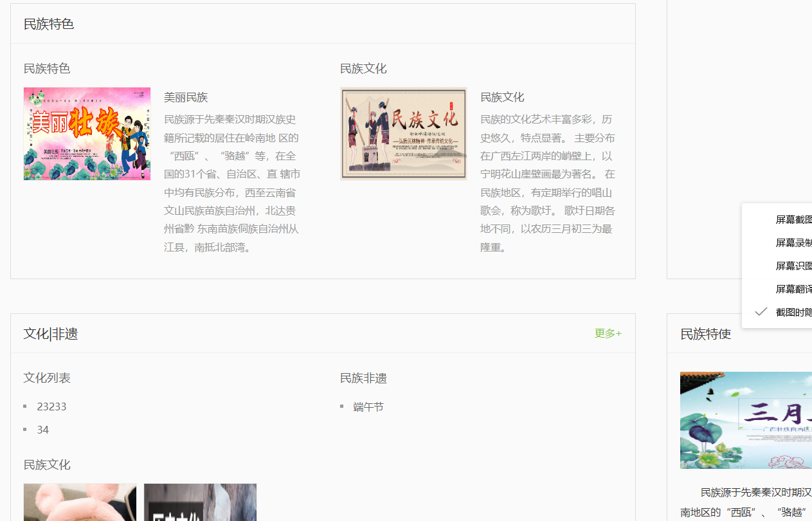Screen dimensions: 812x521
Task: Click the 民族文化 poster image with dancers
Action: tap(403, 134)
